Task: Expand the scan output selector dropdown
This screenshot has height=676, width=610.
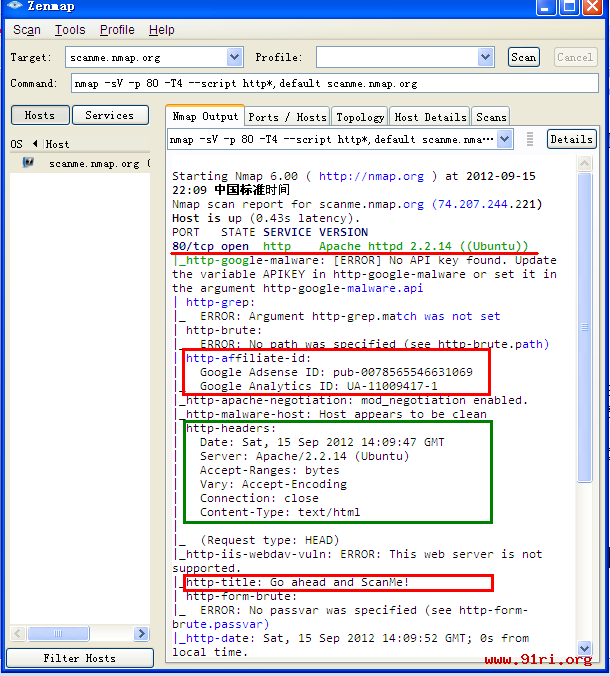Action: (504, 139)
